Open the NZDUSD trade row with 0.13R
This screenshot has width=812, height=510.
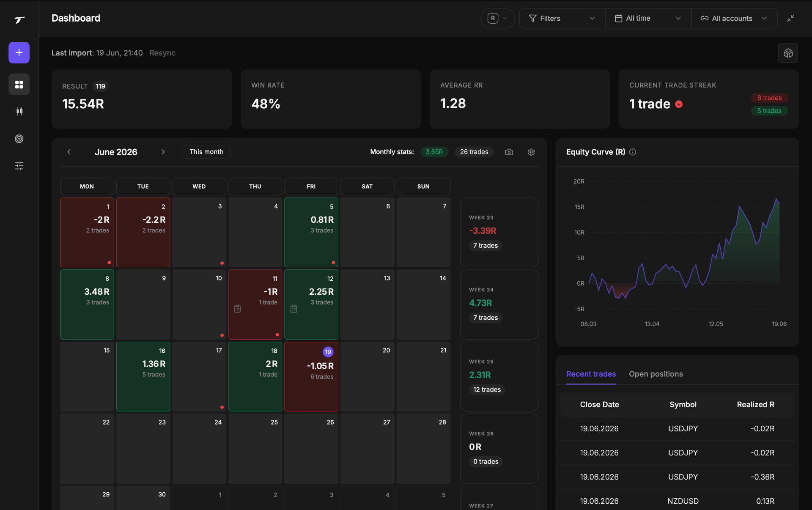click(x=677, y=501)
